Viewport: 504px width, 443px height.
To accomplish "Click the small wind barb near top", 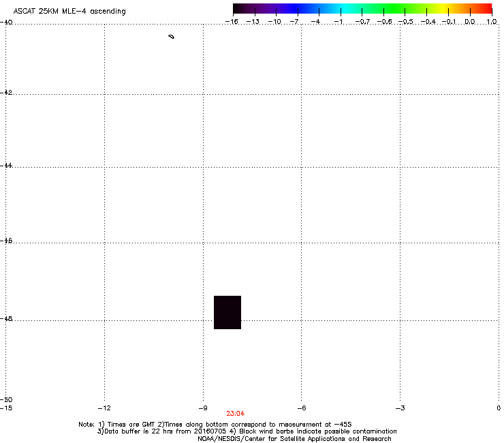I will pos(172,37).
